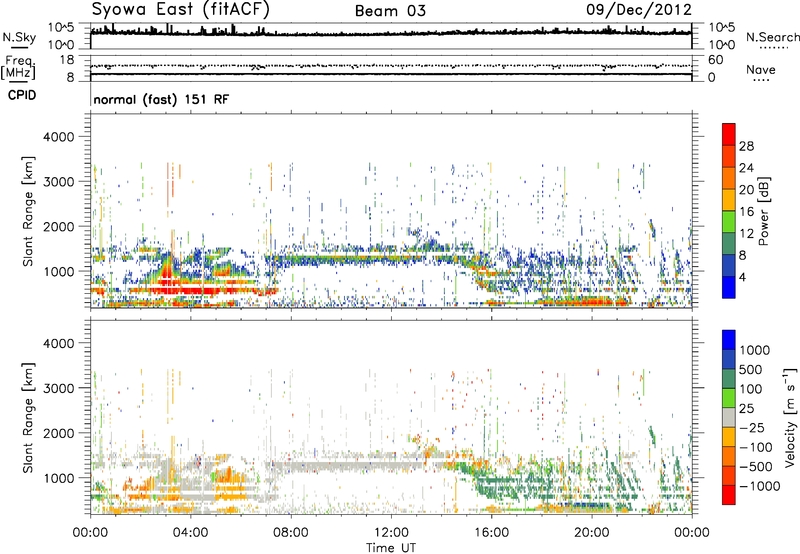Screen dimensions: 800x554
Task: Click the '08:00' time tick label
Action: point(291,533)
